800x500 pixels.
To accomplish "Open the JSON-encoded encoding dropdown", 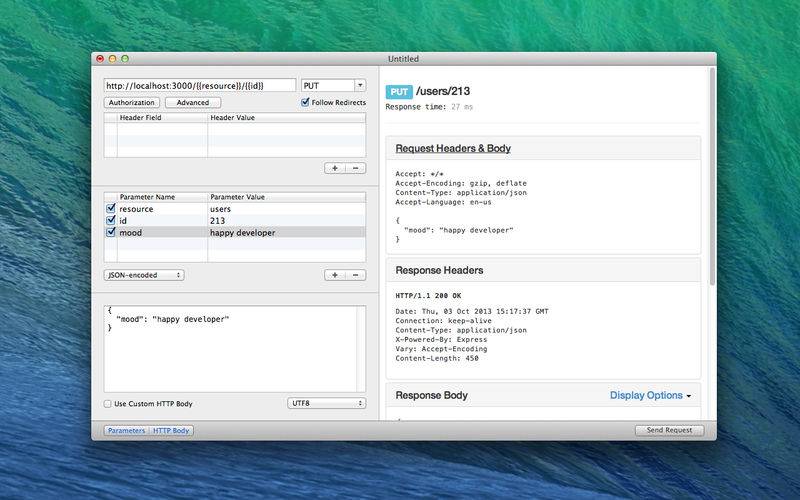I will click(x=144, y=275).
